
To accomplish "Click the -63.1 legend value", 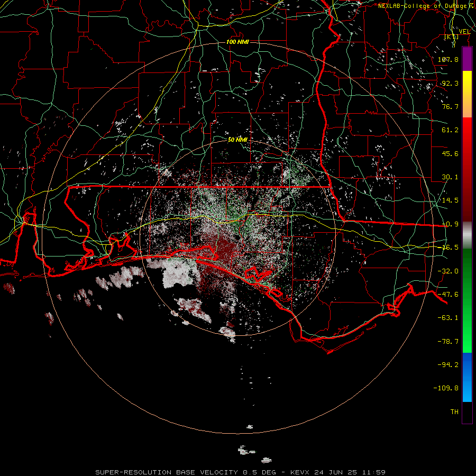I will pyautogui.click(x=448, y=318).
